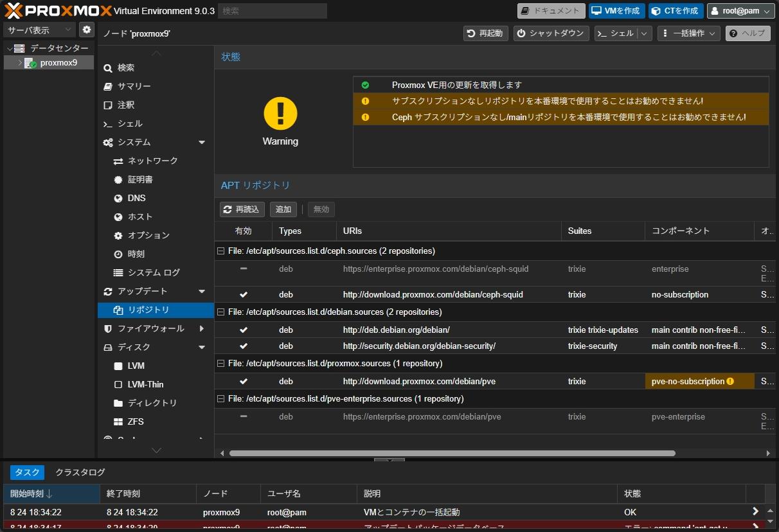Click 追加 add repository button

283,209
